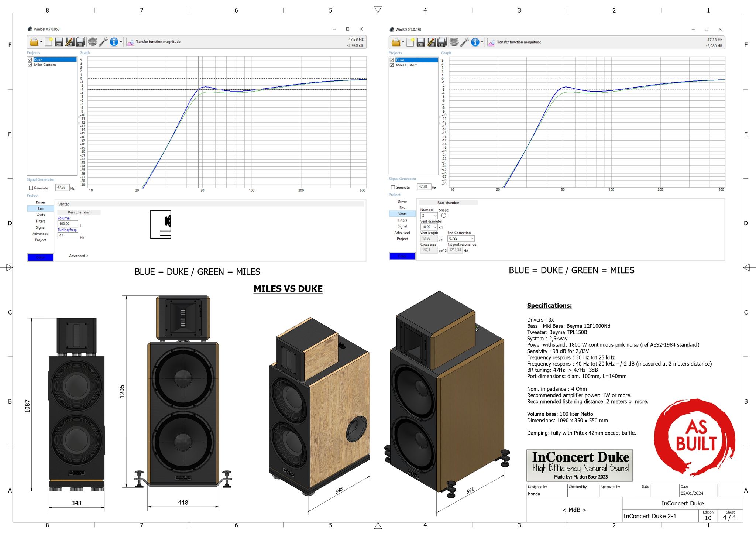Select Project tab in right window
The height and width of the screenshot is (535, 756).
(402, 239)
